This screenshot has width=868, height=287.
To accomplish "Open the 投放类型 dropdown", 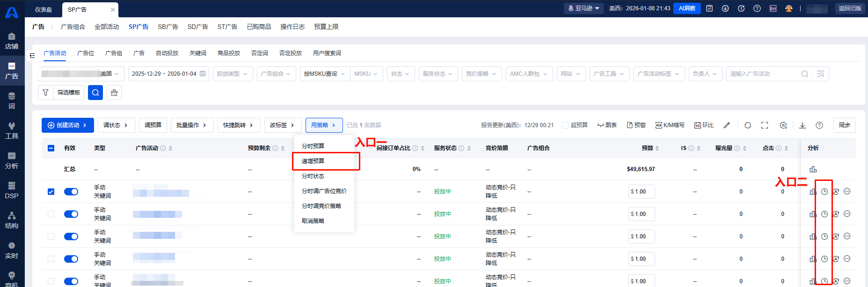I will 233,74.
